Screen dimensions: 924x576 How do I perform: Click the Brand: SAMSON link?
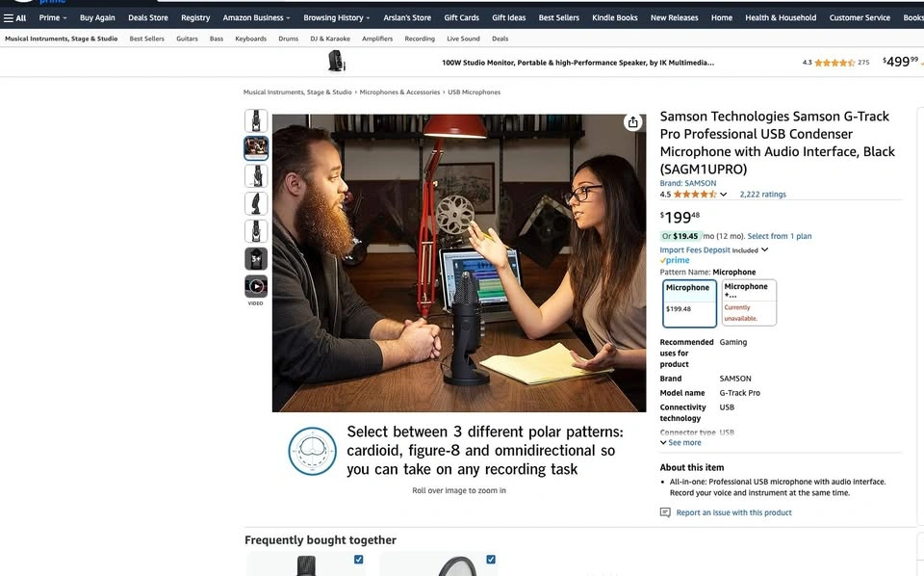[687, 183]
